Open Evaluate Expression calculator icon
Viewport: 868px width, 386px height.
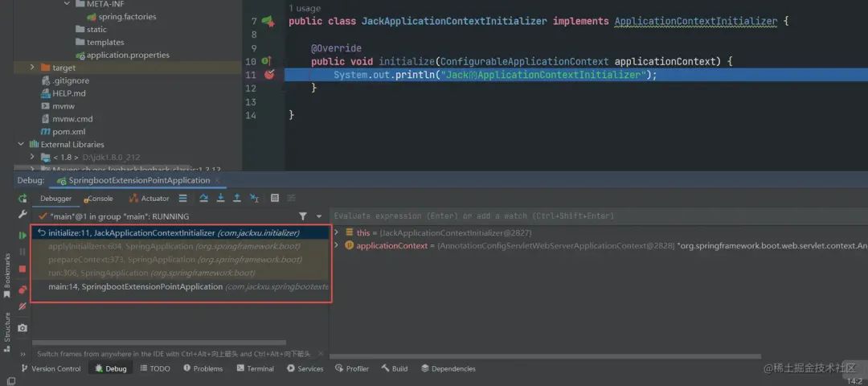coord(275,199)
